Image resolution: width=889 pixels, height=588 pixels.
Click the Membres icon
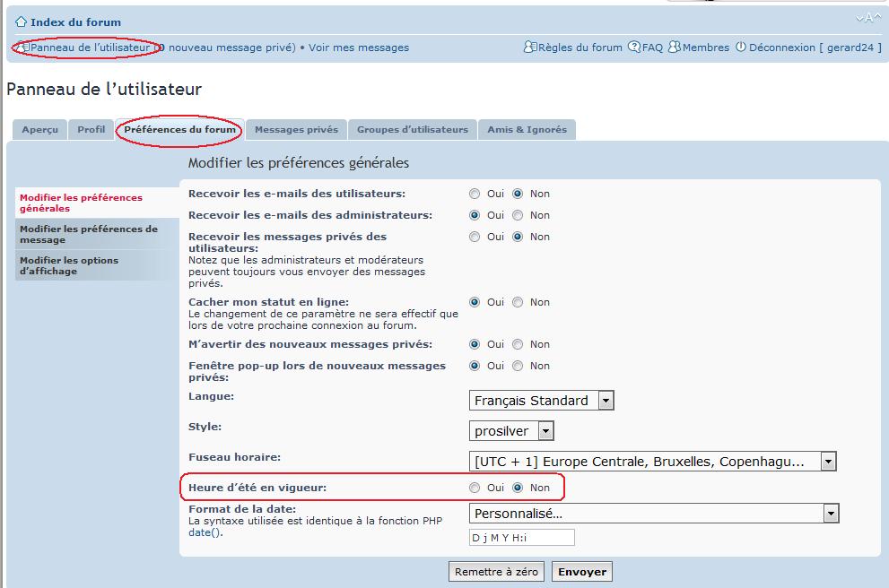click(675, 48)
